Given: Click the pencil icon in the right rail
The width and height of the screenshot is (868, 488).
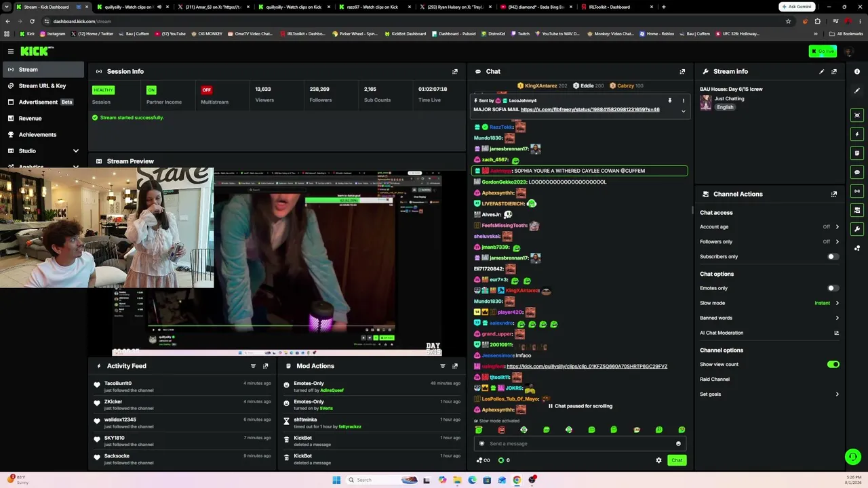Looking at the screenshot, I should coord(857,91).
